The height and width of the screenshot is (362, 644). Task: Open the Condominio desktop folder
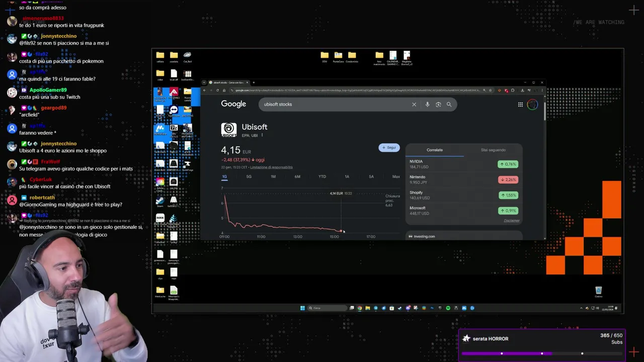pyautogui.click(x=352, y=57)
